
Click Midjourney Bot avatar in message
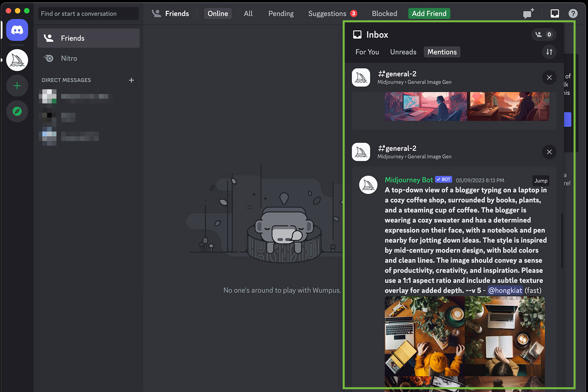pyautogui.click(x=368, y=184)
